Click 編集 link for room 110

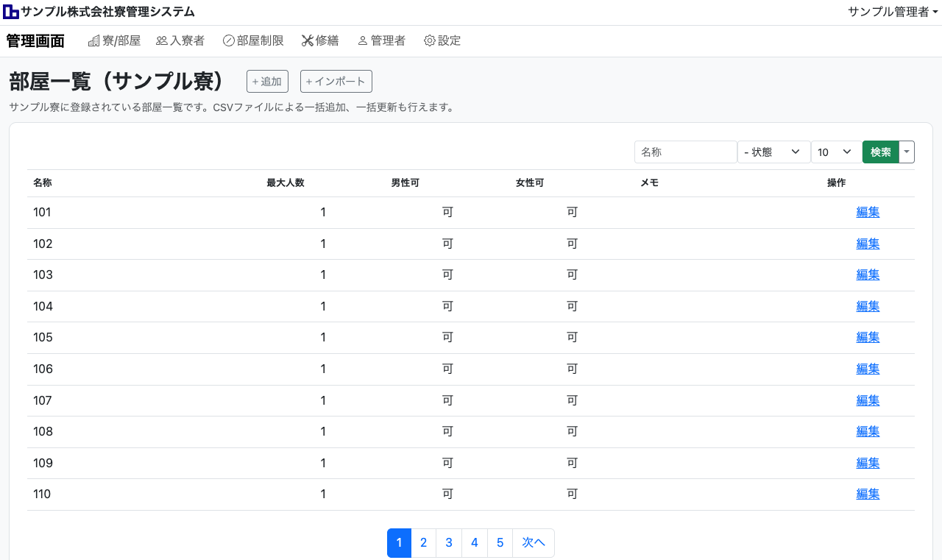pos(868,495)
